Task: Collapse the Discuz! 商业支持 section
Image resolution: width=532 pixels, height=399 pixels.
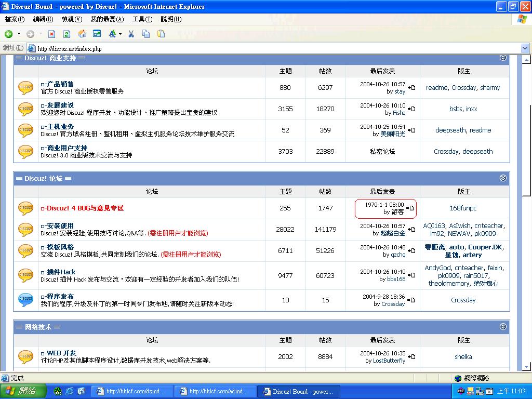Action: click(503, 58)
